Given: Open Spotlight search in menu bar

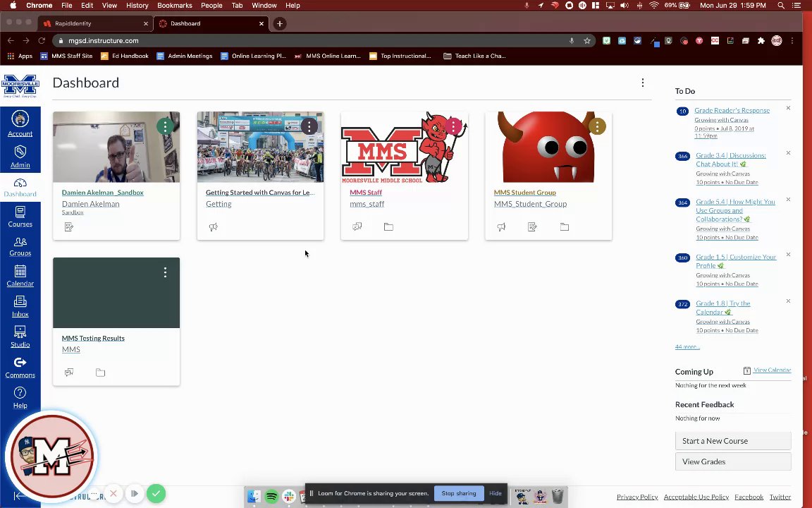Looking at the screenshot, I should pos(780,5).
